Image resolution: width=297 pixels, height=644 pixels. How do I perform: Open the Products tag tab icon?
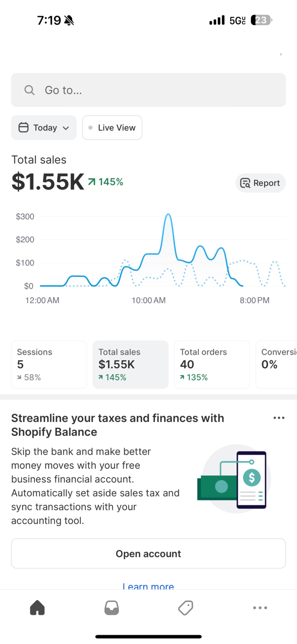click(186, 608)
